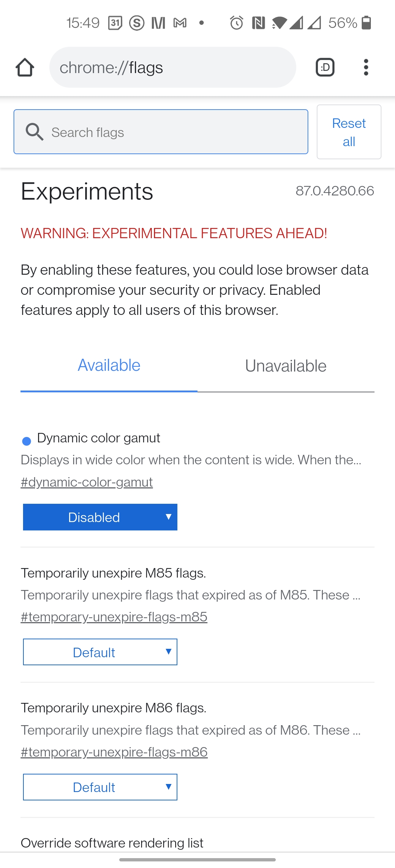This screenshot has width=395, height=868.
Task: Tap the battery icon in status bar
Action: 366,23
